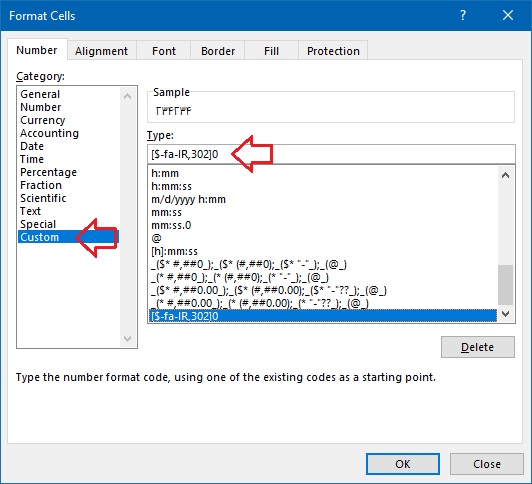Image resolution: width=532 pixels, height=484 pixels.
Task: Click inside the Type input field
Action: pos(331,154)
